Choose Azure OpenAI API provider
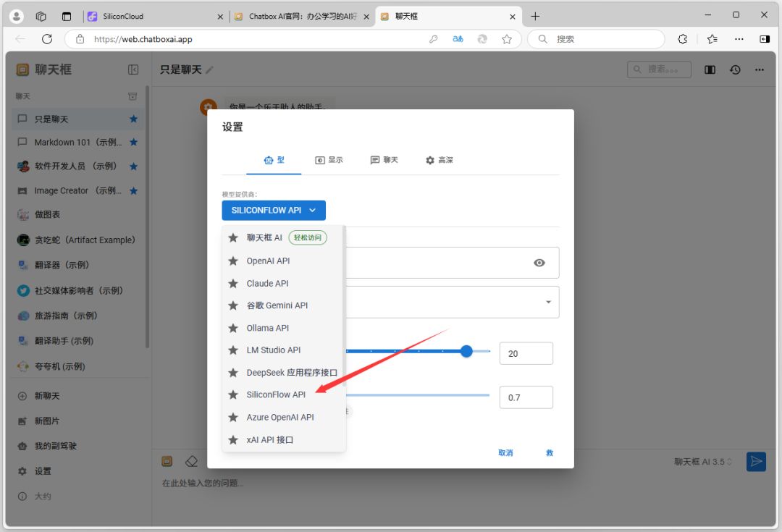The height and width of the screenshot is (532, 782). pos(283,418)
